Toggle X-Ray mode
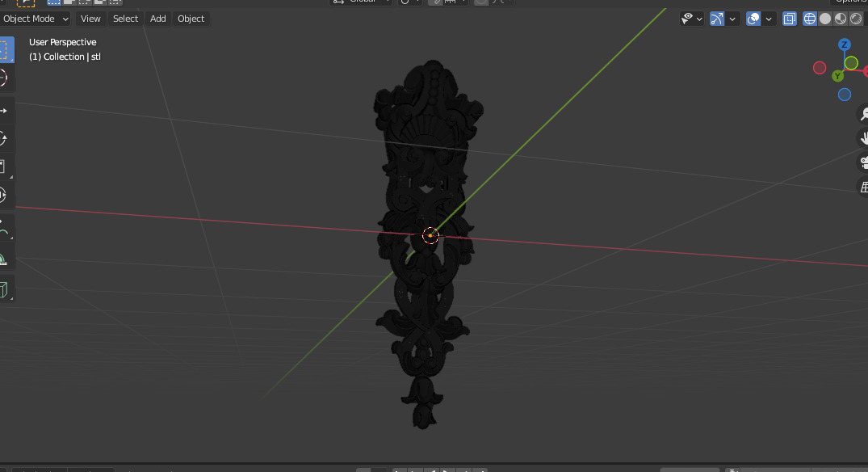Viewport: 868px width, 472px height. click(790, 19)
